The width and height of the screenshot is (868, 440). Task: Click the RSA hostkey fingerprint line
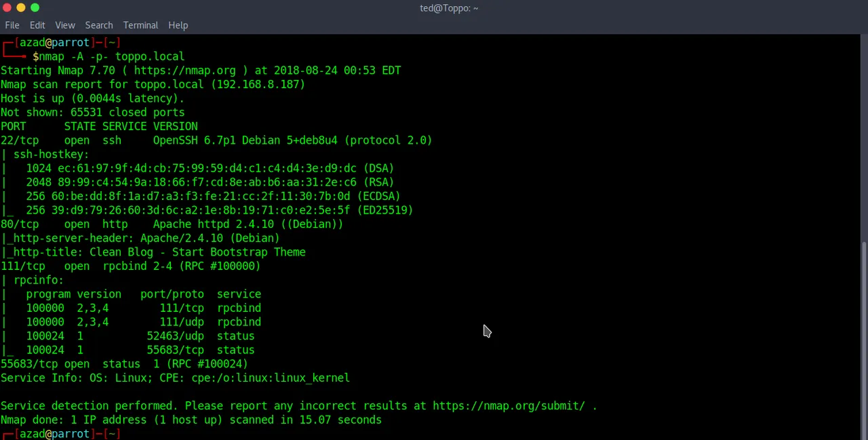197,182
